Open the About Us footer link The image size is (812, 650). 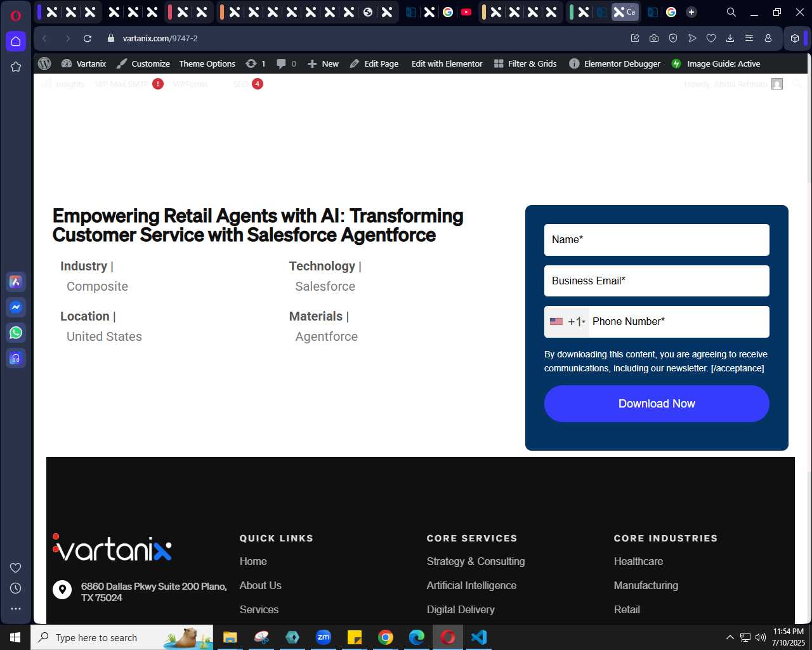260,585
